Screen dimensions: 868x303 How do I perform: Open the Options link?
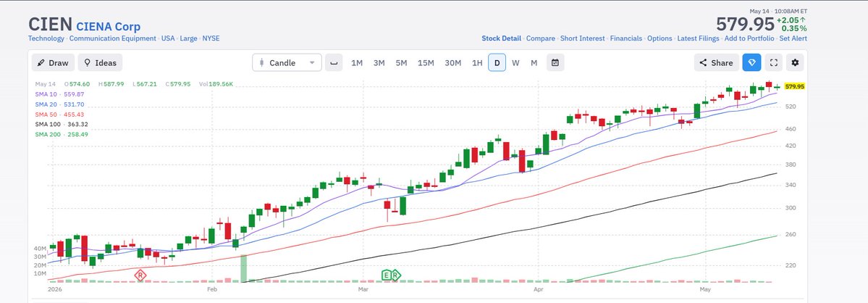pos(660,38)
